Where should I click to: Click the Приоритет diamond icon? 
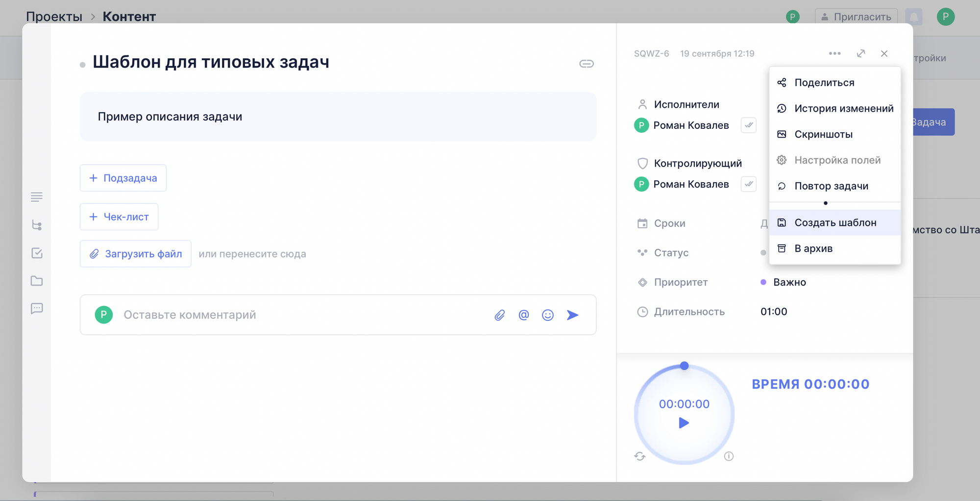642,282
